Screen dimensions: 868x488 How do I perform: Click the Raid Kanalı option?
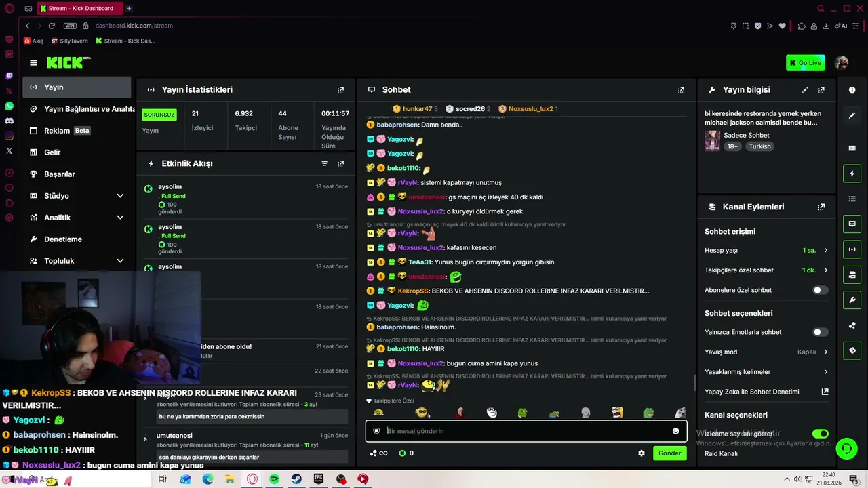click(721, 453)
